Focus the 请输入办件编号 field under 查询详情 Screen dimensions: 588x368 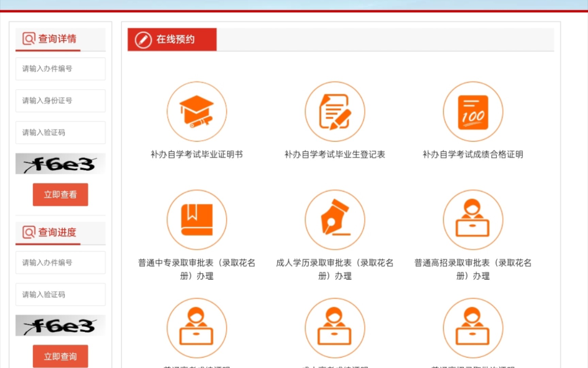click(61, 69)
